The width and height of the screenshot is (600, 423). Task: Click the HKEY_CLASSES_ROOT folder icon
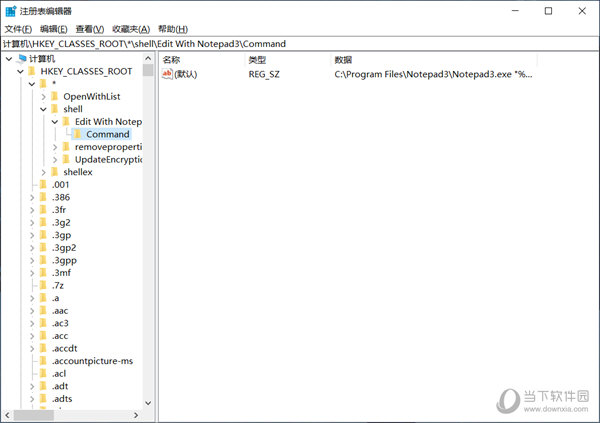pyautogui.click(x=32, y=72)
